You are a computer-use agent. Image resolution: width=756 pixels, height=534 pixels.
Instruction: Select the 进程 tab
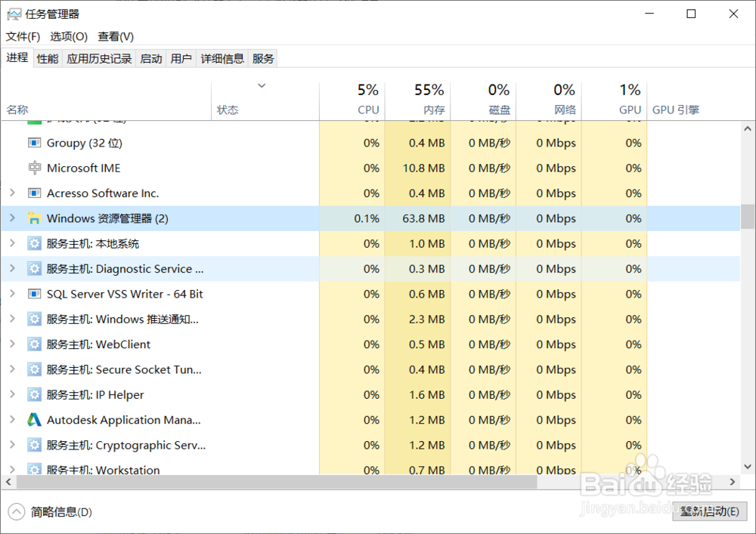17,58
